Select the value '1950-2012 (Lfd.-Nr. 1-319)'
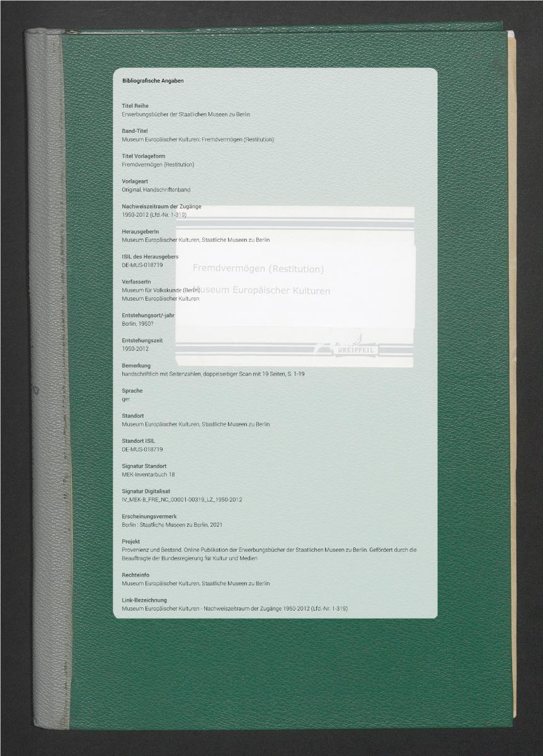 tap(154, 215)
